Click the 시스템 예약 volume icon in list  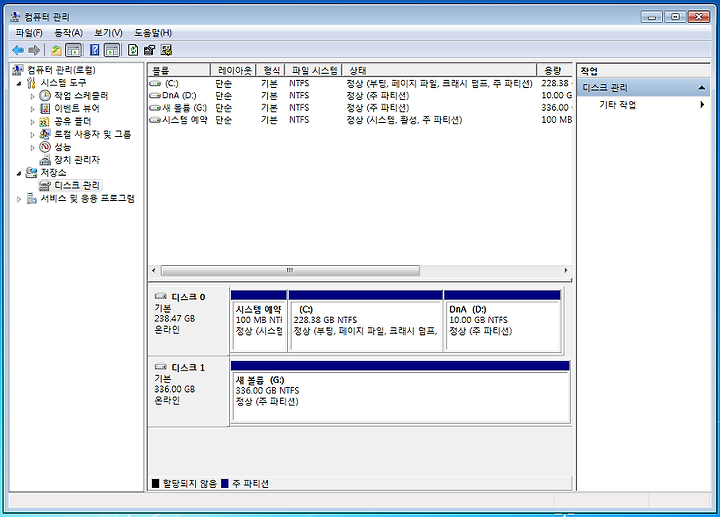click(155, 120)
